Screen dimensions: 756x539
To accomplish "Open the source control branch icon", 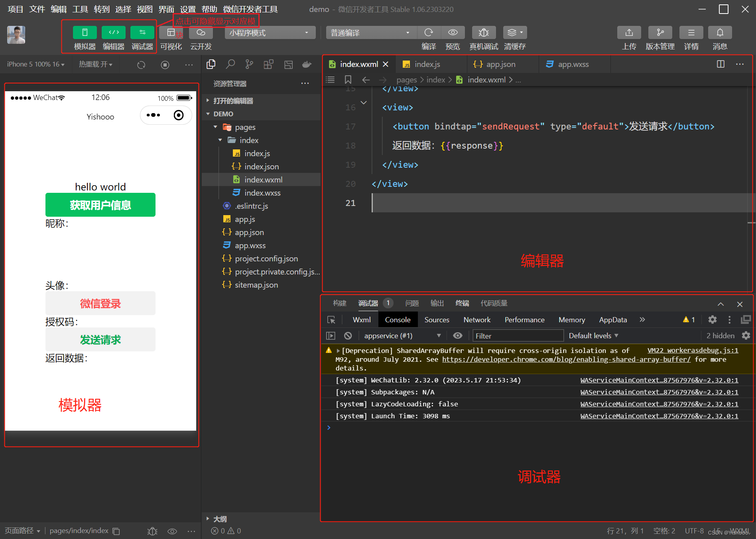I will pyautogui.click(x=249, y=64).
